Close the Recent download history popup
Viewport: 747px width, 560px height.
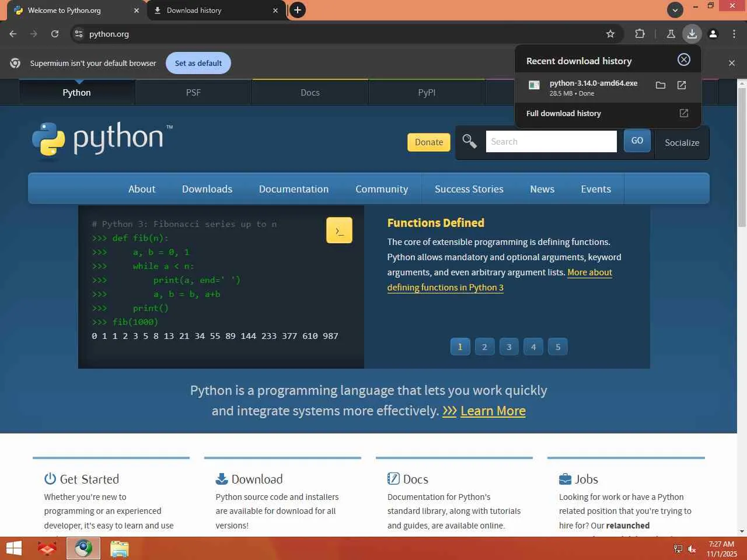click(684, 60)
